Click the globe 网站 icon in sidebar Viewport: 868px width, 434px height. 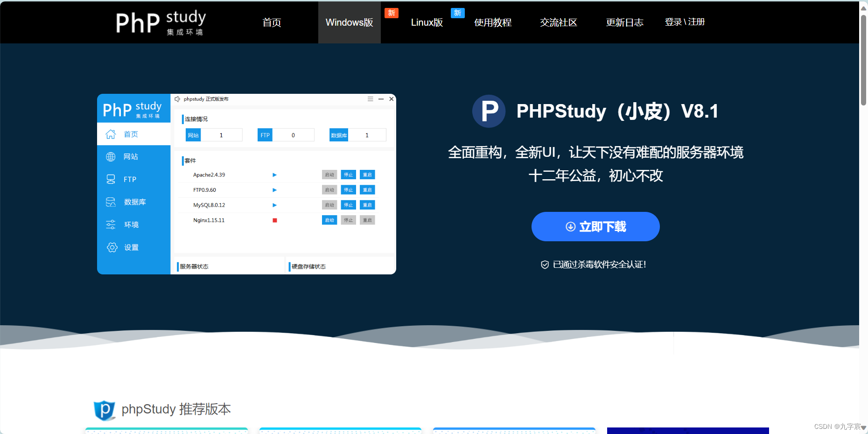tap(111, 157)
